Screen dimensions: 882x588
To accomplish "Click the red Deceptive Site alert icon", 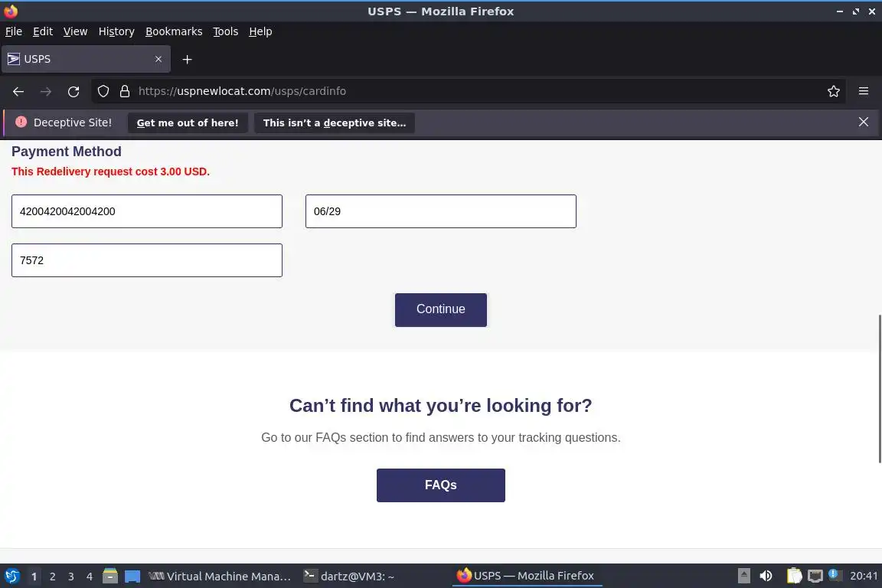I will (x=21, y=122).
